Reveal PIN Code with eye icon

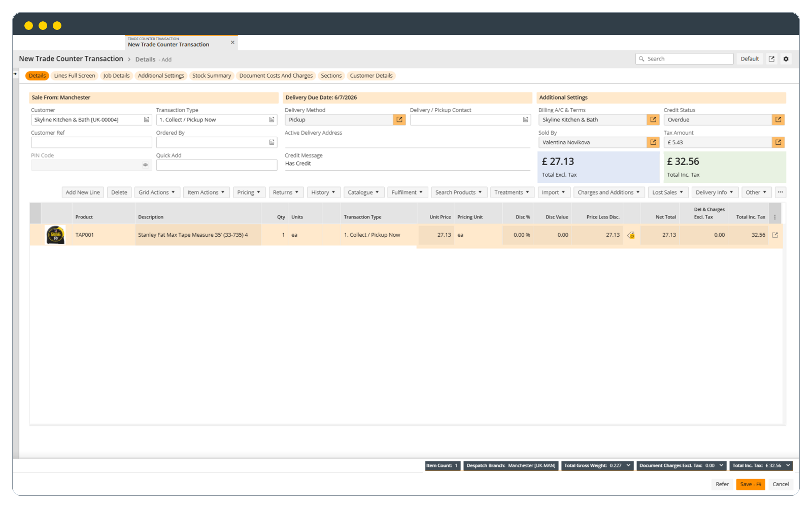[x=146, y=165]
